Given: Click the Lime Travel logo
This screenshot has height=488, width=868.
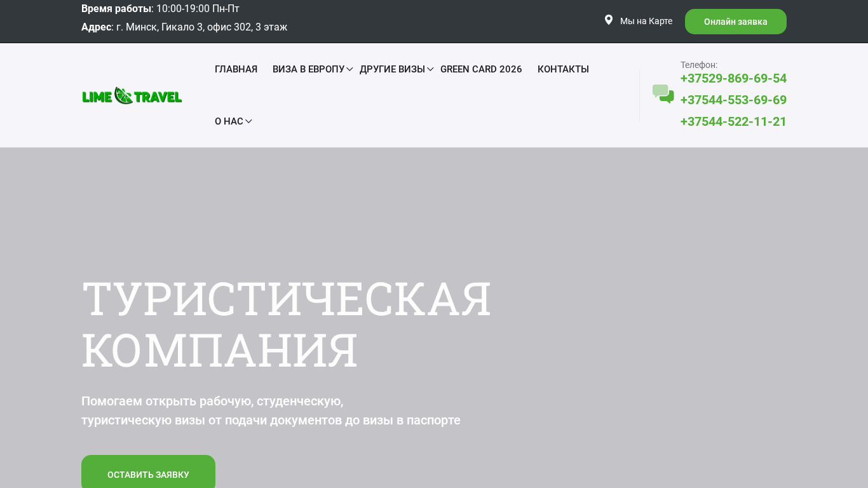Looking at the screenshot, I should 132,95.
